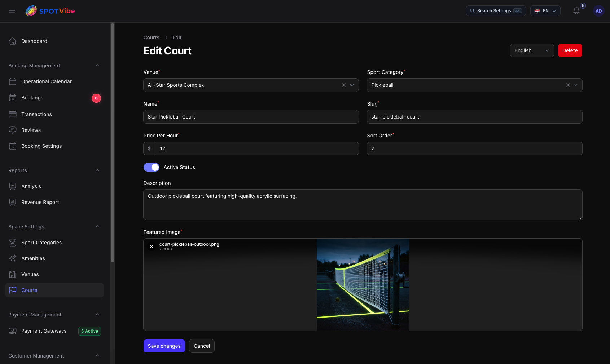Open Dashboard from the sidebar
Viewport: 610px width, 364px height.
[54, 41]
